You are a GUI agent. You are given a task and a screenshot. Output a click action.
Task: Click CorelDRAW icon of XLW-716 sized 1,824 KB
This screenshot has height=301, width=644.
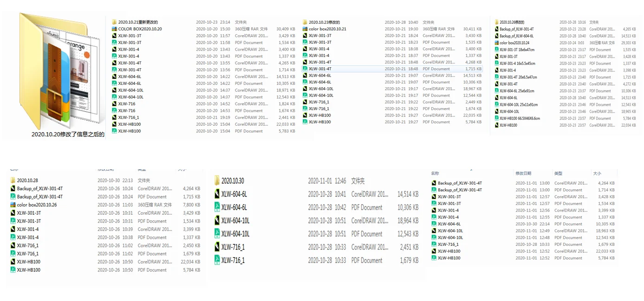(114, 104)
